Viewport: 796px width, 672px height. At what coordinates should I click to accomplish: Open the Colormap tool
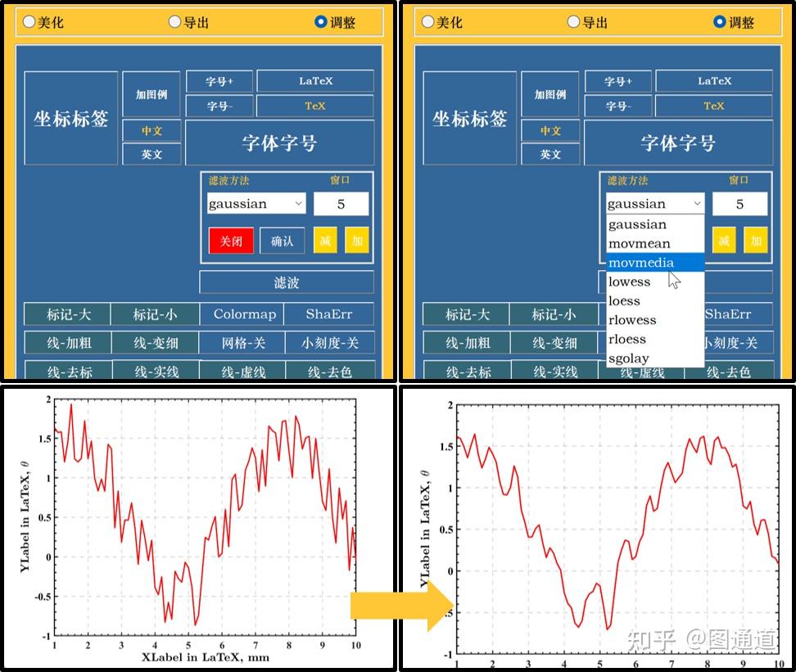[242, 313]
